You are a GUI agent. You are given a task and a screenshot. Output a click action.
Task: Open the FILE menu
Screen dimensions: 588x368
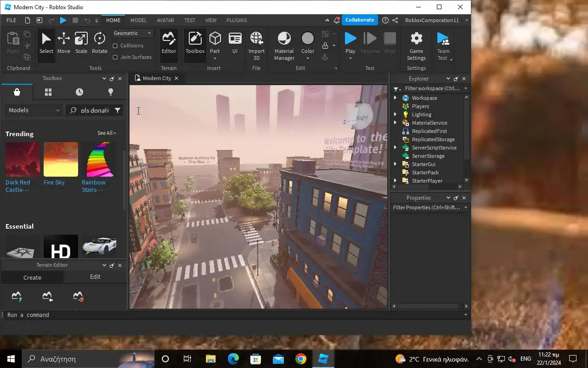[11, 20]
